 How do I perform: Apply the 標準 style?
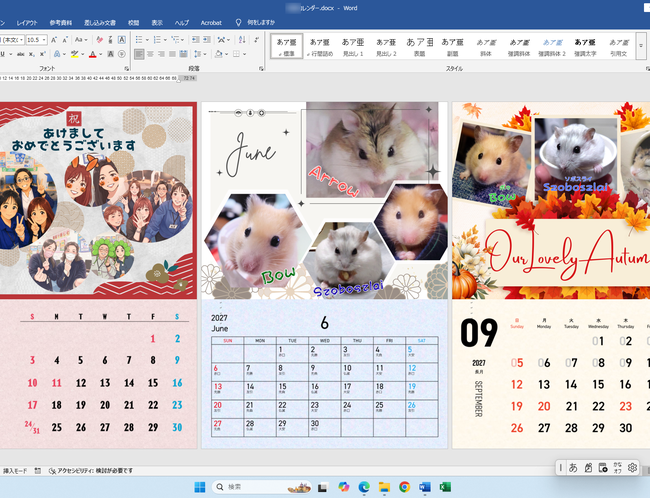(x=286, y=46)
